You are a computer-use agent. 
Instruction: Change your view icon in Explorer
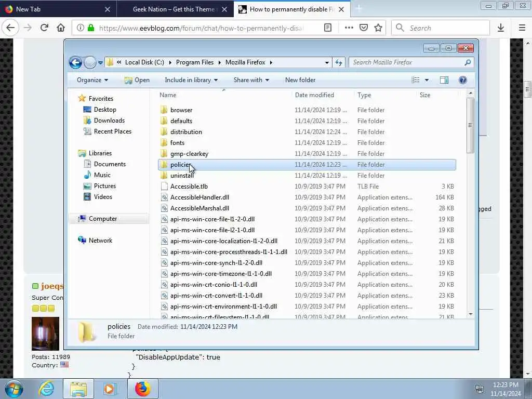pos(416,80)
